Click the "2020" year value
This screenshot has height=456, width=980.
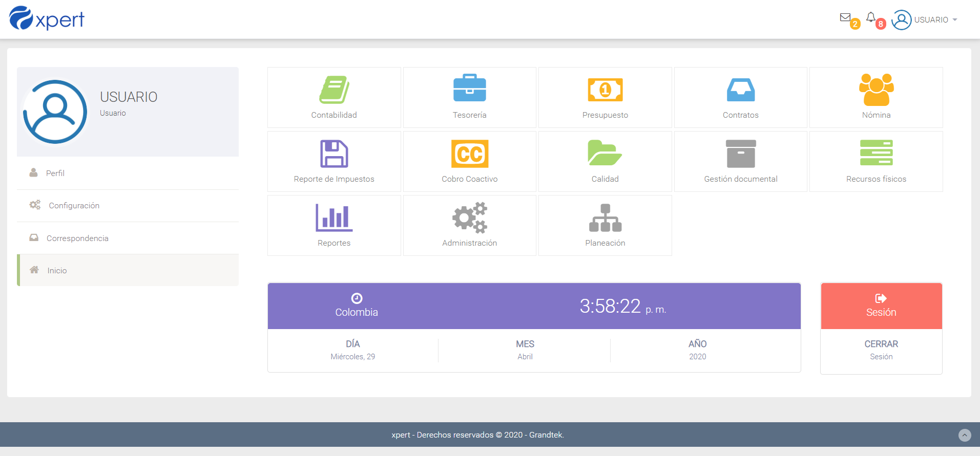[x=697, y=357]
